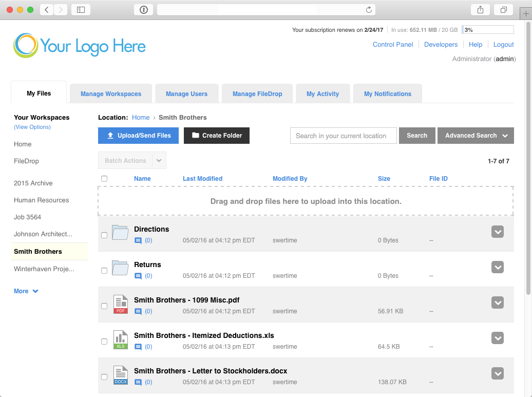Tick the checkbox for Itemized Deductions.xls
532x397 pixels.
coord(104,342)
